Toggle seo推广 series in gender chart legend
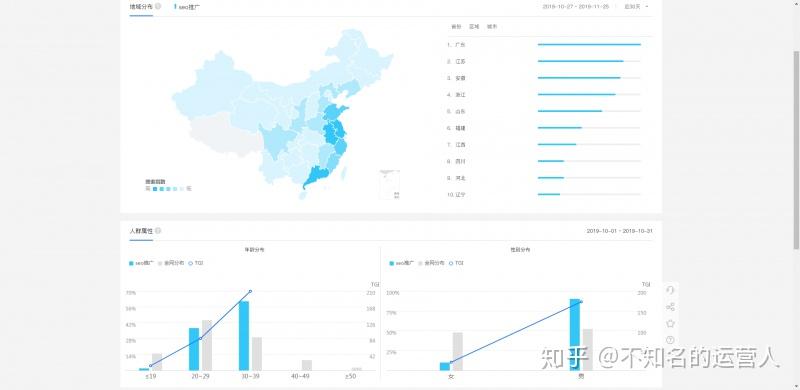Viewport: 800px width, 390px height. pyautogui.click(x=401, y=263)
